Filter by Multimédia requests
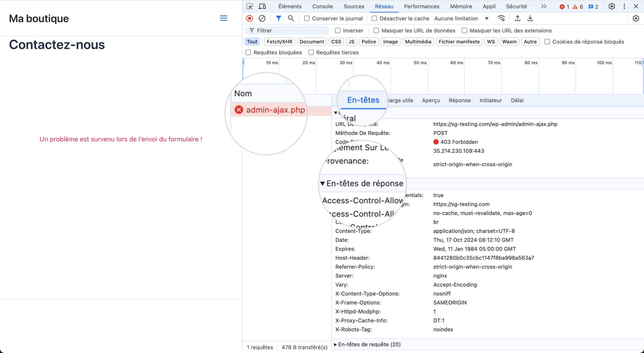The width and height of the screenshot is (644, 353). pyautogui.click(x=418, y=41)
